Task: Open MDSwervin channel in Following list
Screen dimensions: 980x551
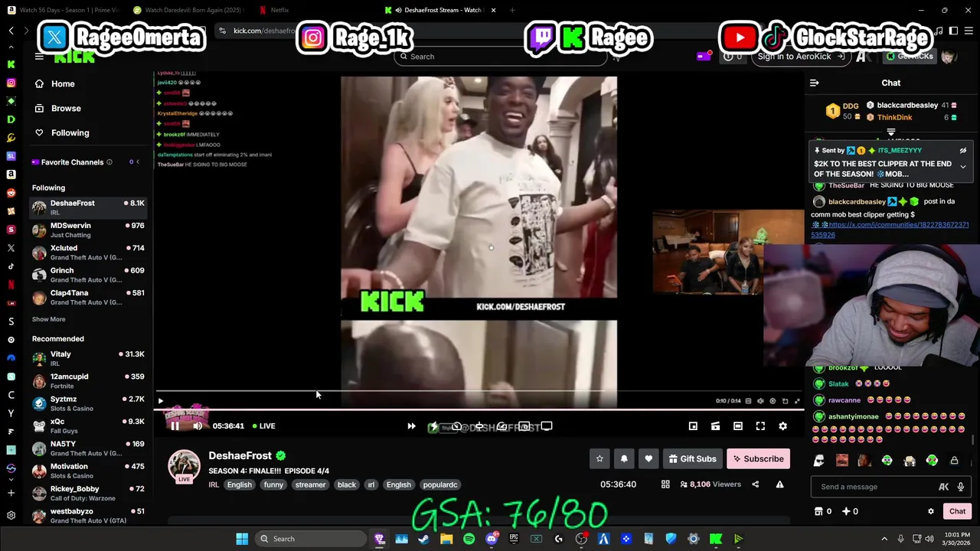Action: tap(88, 230)
